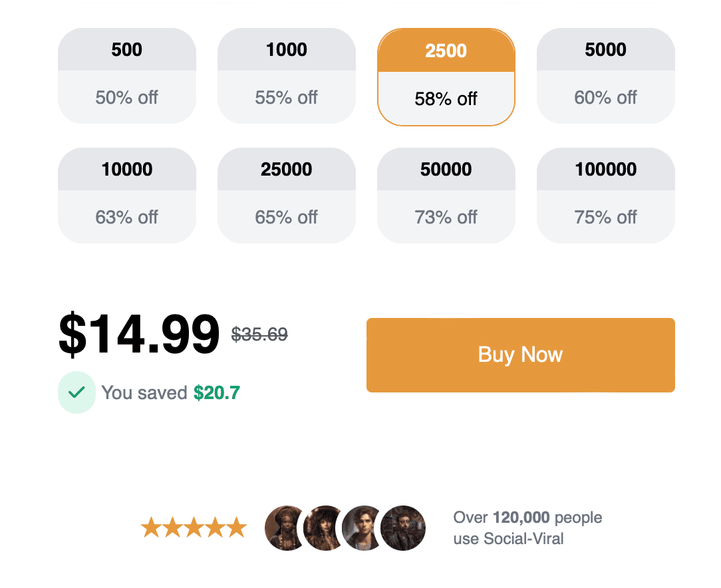
Task: Select the 100000 package at 75% off
Action: pos(605,195)
